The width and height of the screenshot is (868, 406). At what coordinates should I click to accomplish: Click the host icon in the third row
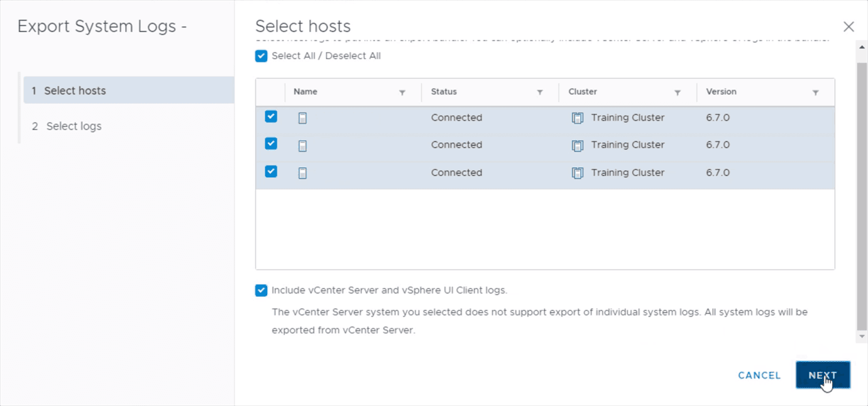click(x=302, y=173)
